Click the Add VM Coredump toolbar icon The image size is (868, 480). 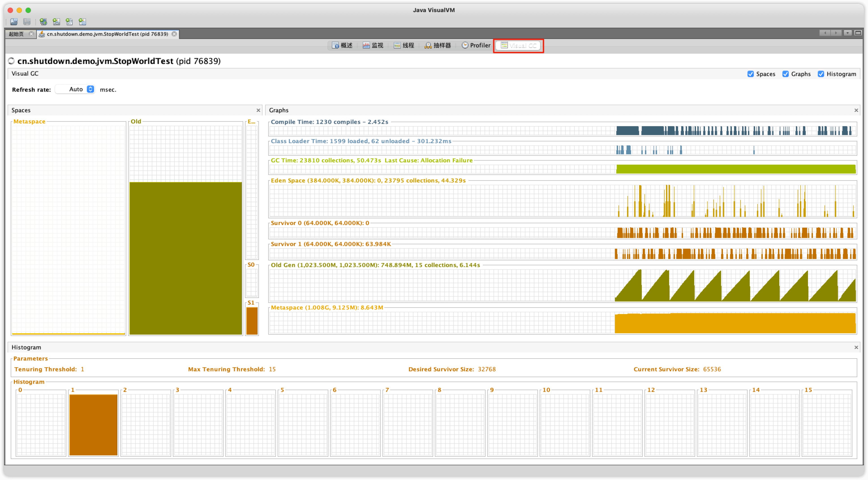(69, 22)
